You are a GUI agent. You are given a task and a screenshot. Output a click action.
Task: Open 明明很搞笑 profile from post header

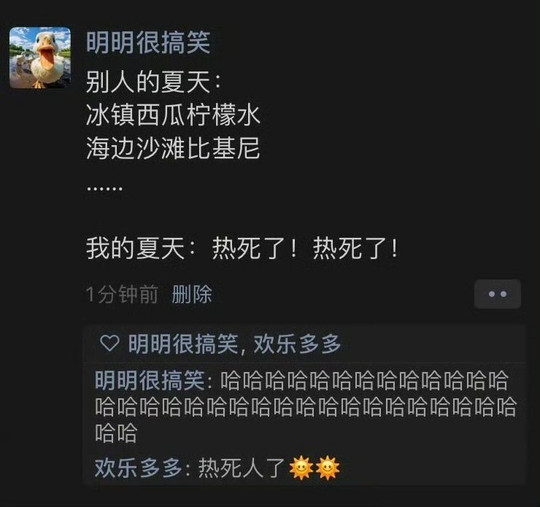click(x=148, y=43)
